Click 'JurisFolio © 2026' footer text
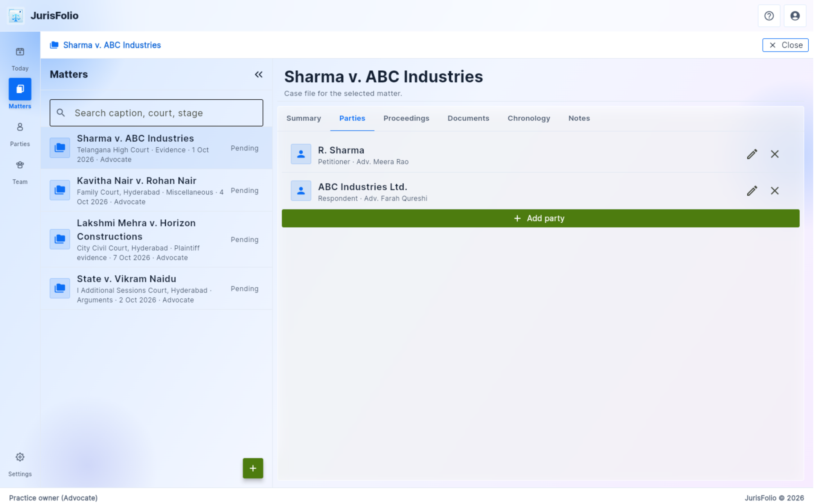Screen dimensions: 823x504 tap(774, 498)
